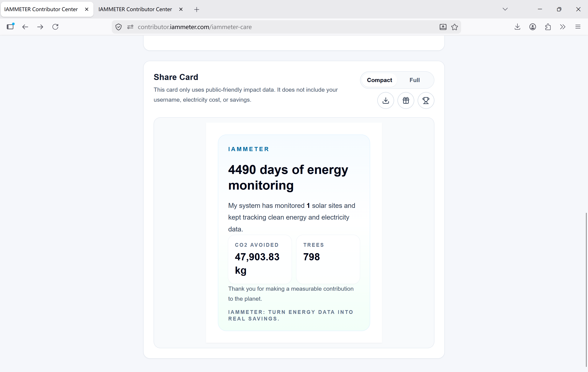The width and height of the screenshot is (588, 372).
Task: Restore down the browser window
Action: point(559,9)
